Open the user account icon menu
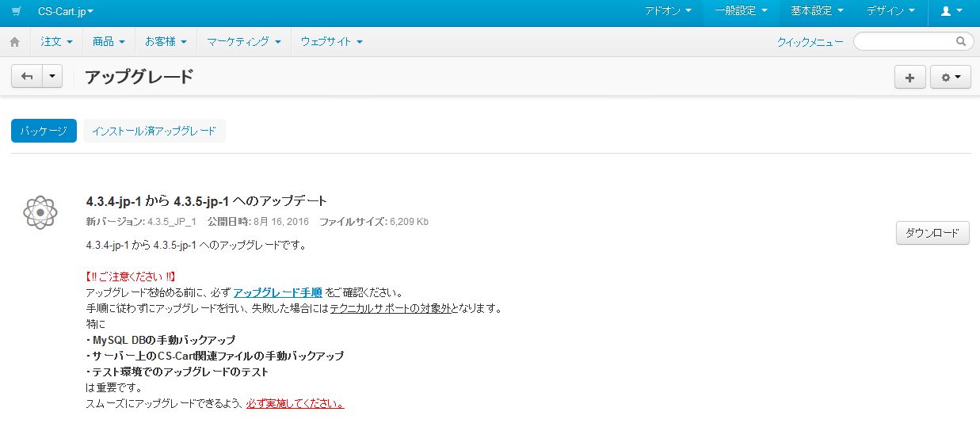Image resolution: width=980 pixels, height=427 pixels. 951,11
